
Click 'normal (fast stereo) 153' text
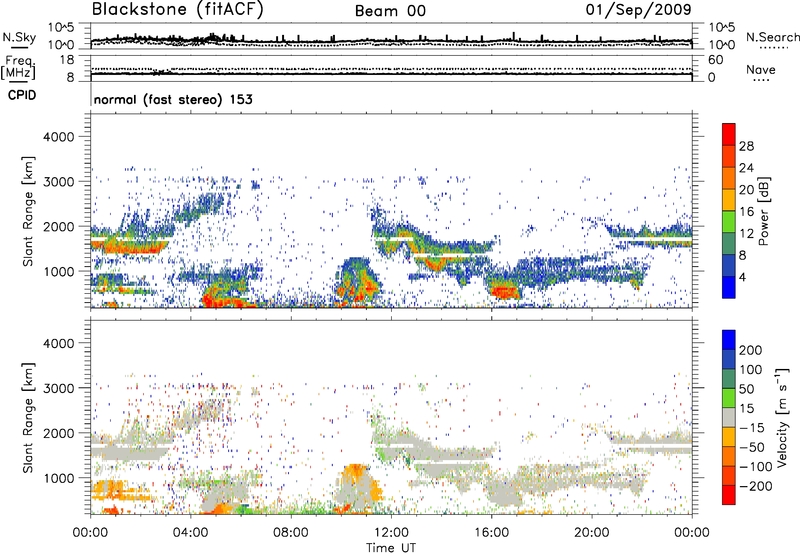click(x=173, y=99)
